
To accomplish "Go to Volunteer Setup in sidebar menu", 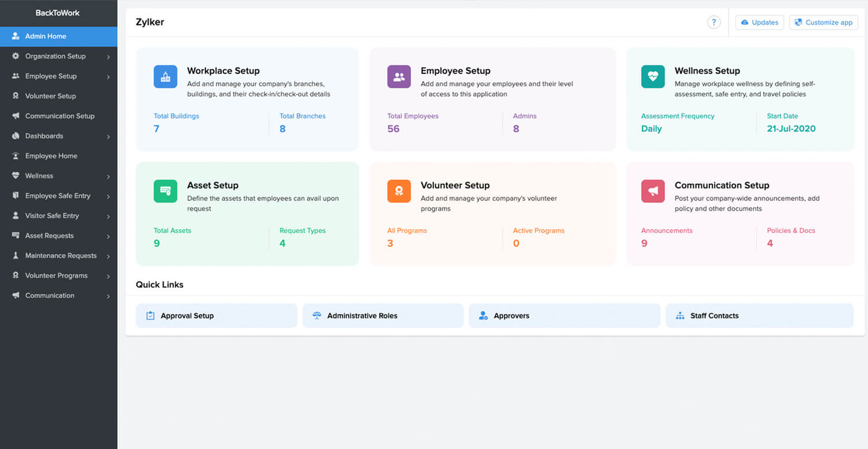I will pyautogui.click(x=50, y=96).
